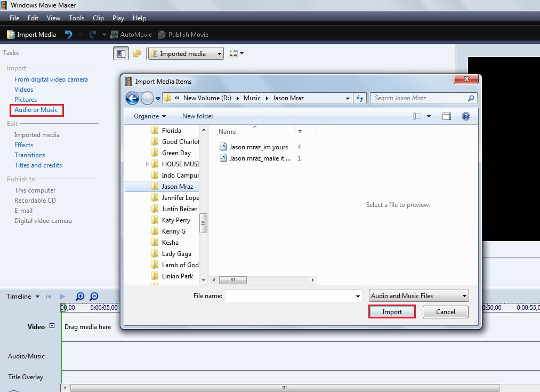This screenshot has height=392, width=540.
Task: Click the search magnifier icon
Action: 471,98
